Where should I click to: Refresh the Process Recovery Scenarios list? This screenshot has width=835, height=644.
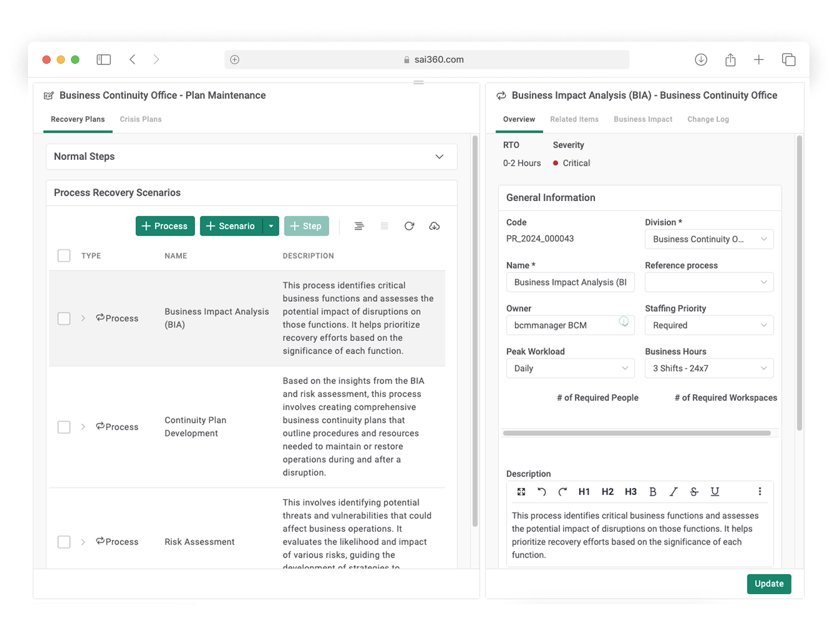pos(409,226)
